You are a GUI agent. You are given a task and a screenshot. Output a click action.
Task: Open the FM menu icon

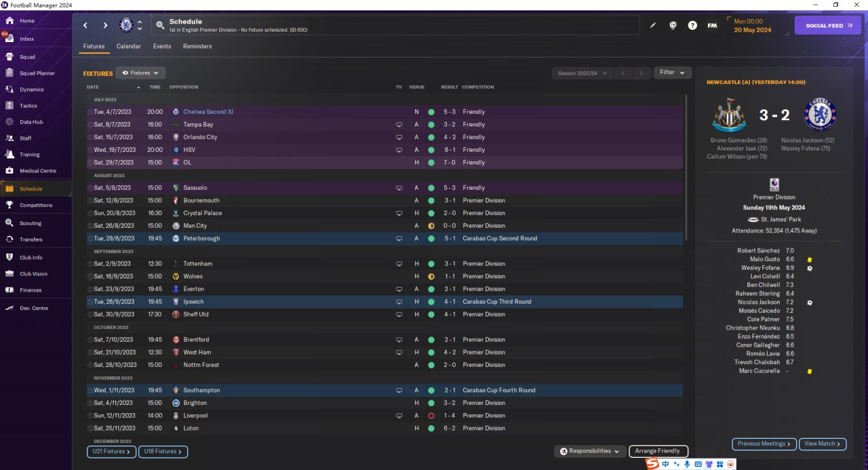[712, 26]
